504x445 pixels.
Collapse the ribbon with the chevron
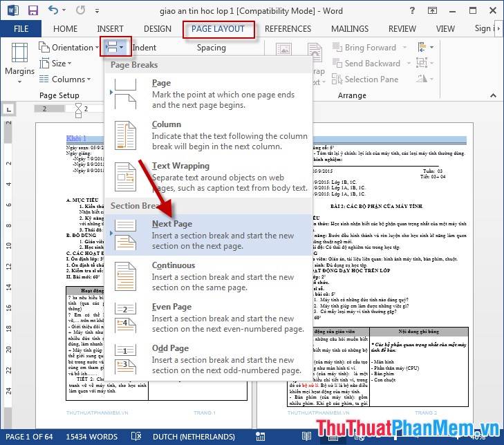point(493,95)
